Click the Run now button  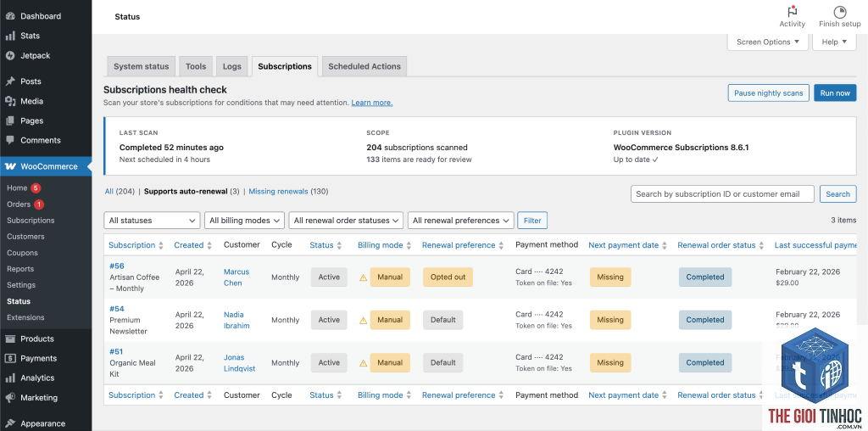tap(835, 93)
